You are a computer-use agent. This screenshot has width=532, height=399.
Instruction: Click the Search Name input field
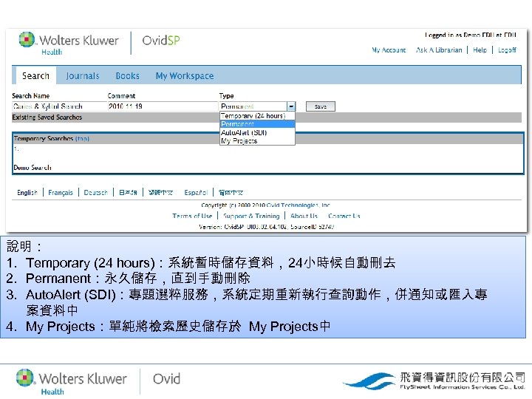[x=59, y=106]
